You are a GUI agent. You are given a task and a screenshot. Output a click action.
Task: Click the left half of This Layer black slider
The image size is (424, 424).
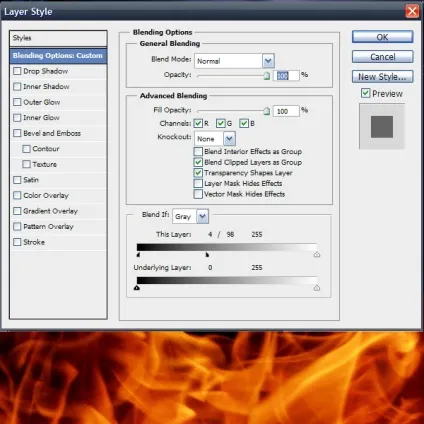coord(138,255)
